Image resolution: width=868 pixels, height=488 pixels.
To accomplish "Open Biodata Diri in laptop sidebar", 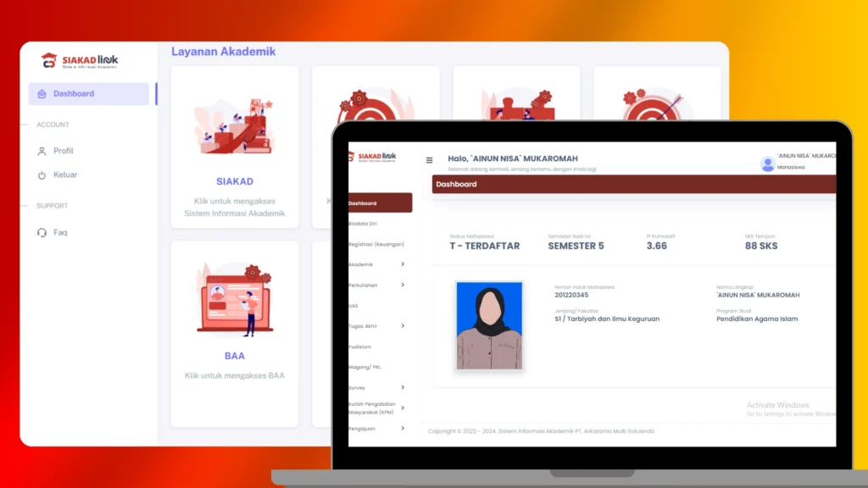I will 363,224.
